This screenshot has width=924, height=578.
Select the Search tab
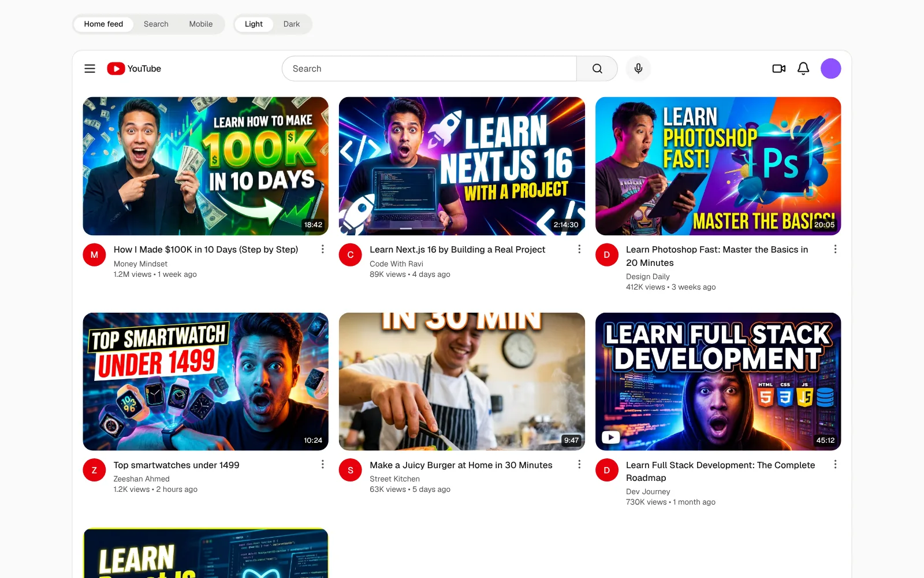156,24
